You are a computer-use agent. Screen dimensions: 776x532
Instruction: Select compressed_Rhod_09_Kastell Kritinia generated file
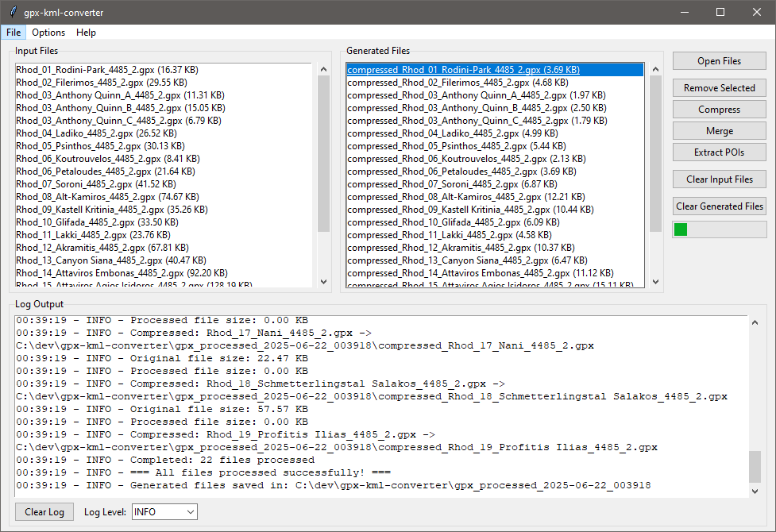coord(495,210)
